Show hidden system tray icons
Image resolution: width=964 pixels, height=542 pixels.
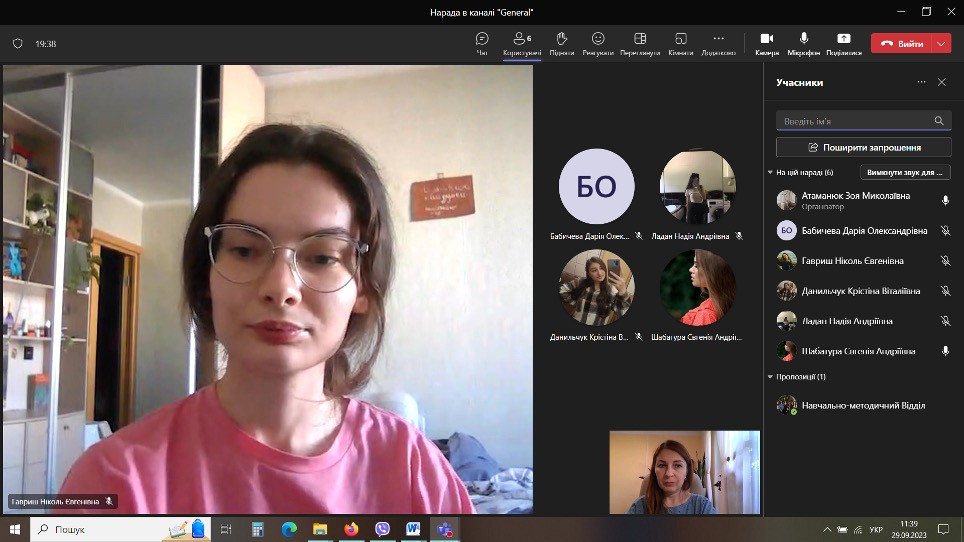(827, 529)
